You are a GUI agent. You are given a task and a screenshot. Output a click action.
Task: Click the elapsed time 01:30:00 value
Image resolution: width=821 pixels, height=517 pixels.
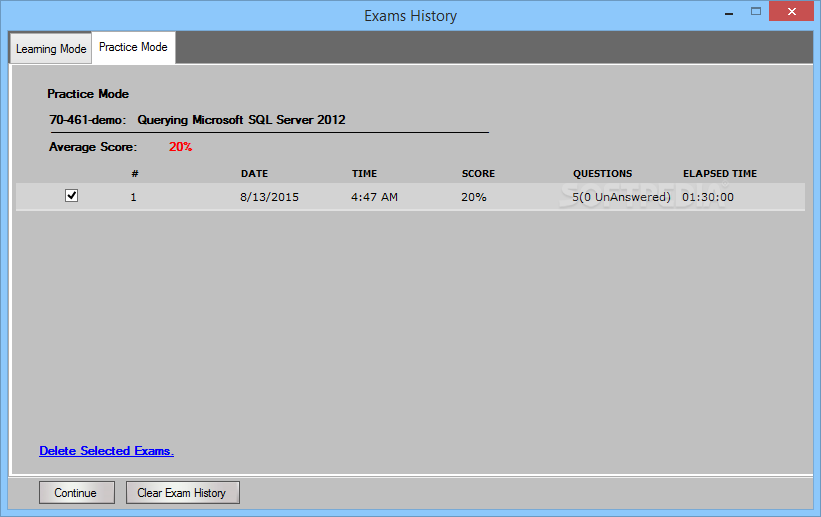click(708, 197)
